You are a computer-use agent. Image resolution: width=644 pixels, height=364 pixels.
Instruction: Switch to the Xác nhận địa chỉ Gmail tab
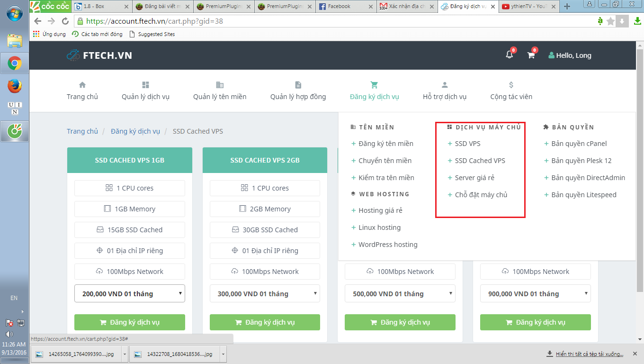(407, 7)
